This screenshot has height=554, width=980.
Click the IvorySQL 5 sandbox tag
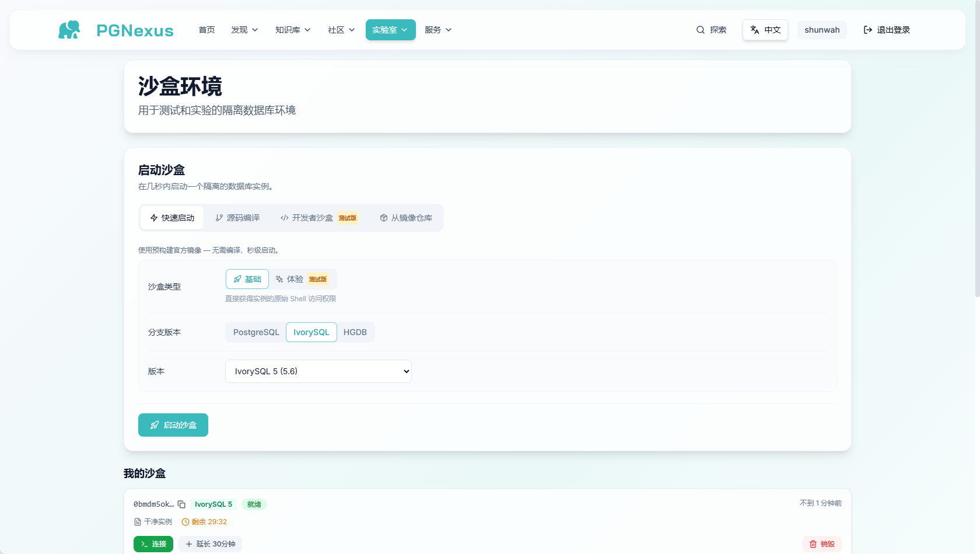tap(213, 504)
